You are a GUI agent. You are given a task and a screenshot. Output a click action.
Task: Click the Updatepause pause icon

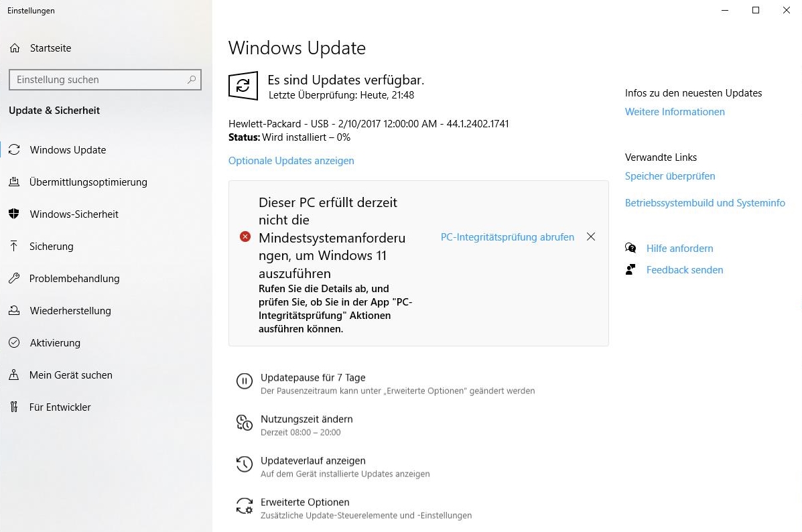245,381
